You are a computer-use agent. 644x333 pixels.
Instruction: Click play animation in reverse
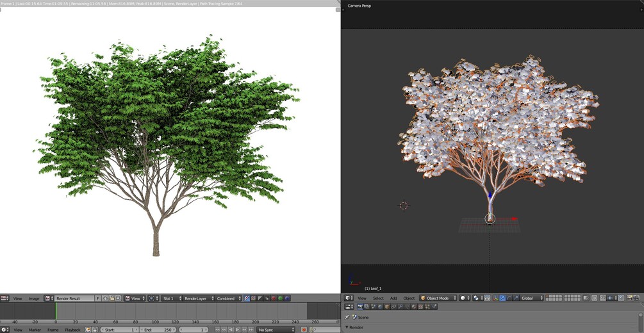[x=231, y=330]
